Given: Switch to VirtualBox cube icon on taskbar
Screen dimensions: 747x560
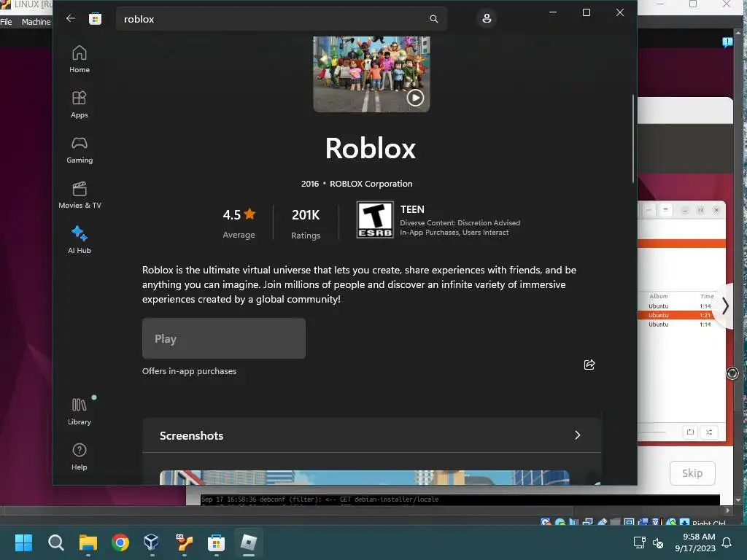Looking at the screenshot, I should (152, 542).
